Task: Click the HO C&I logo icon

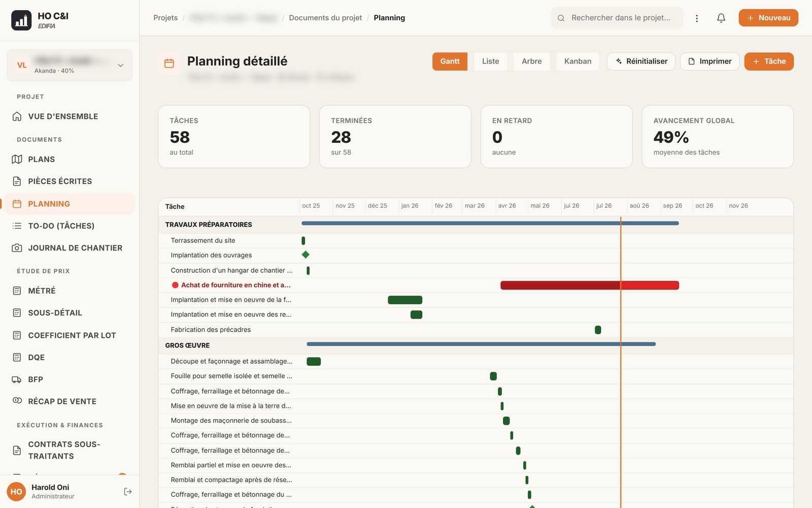Action: pos(21,20)
